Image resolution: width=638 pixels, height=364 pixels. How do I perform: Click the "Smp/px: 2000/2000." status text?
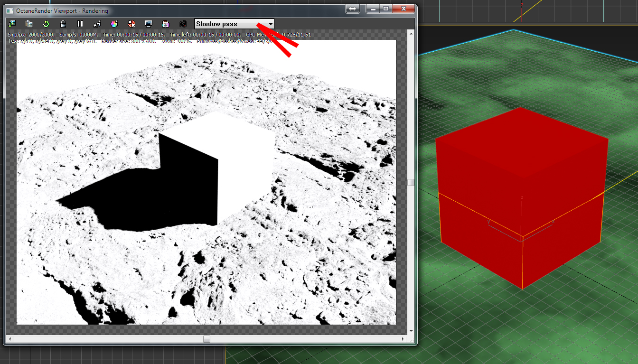coord(31,35)
